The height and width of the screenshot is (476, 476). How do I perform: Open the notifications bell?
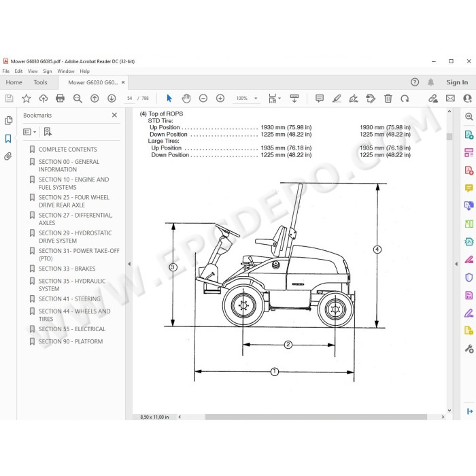430,82
